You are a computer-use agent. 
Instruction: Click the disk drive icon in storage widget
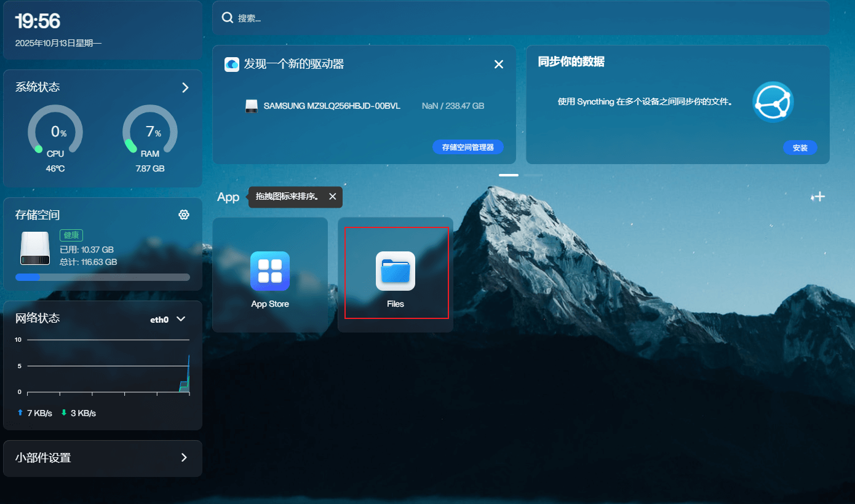tap(34, 248)
